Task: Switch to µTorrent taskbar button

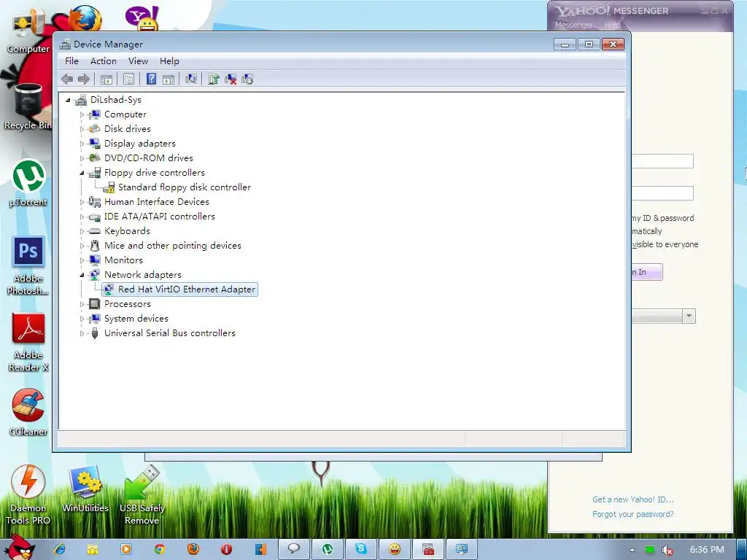Action: tap(328, 549)
